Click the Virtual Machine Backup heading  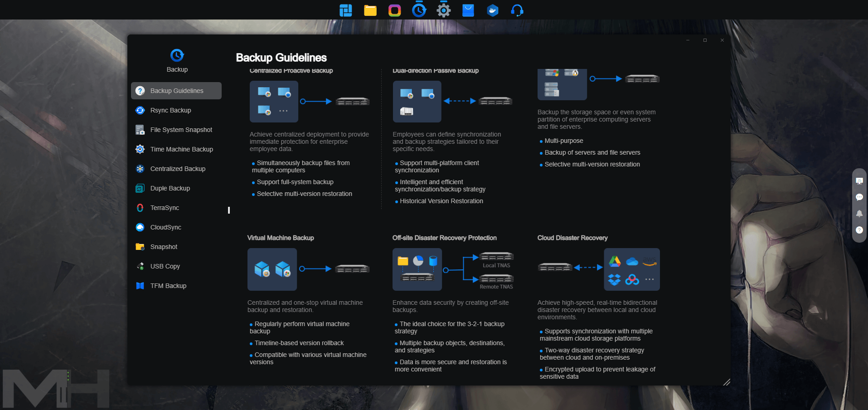click(x=281, y=238)
